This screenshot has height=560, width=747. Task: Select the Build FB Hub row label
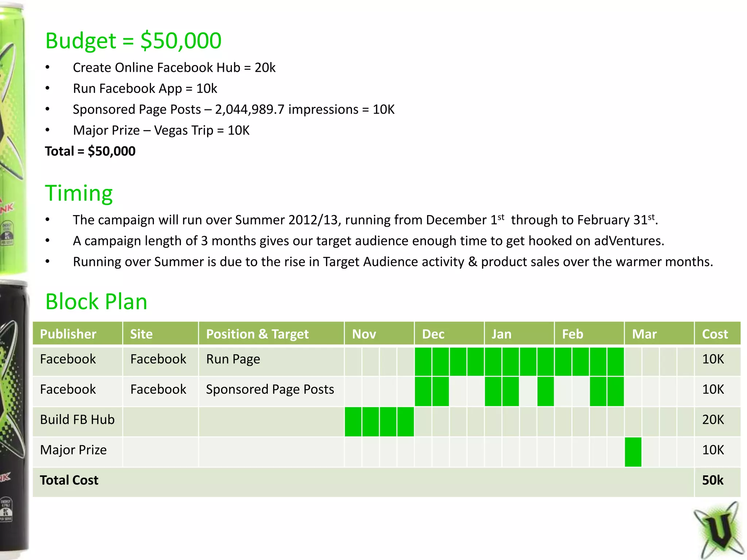[77, 420]
